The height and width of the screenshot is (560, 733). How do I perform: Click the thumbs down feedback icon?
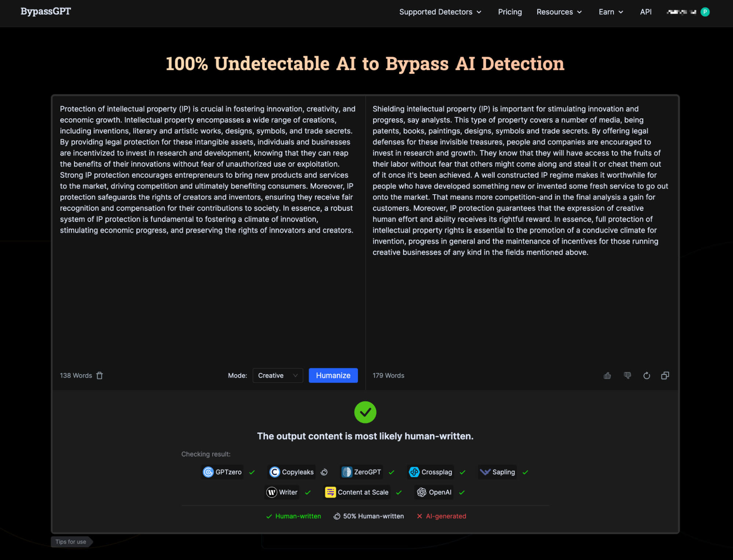click(627, 375)
